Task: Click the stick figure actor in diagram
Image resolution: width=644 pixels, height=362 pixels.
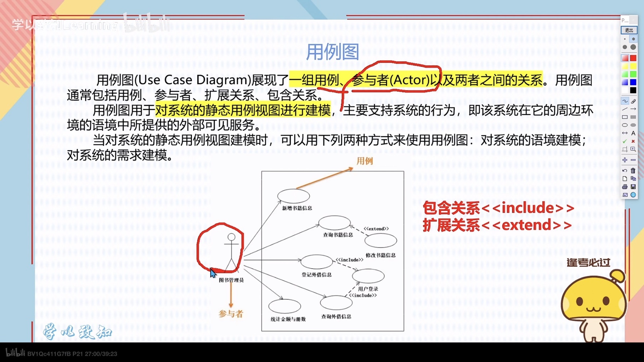Action: coord(231,251)
